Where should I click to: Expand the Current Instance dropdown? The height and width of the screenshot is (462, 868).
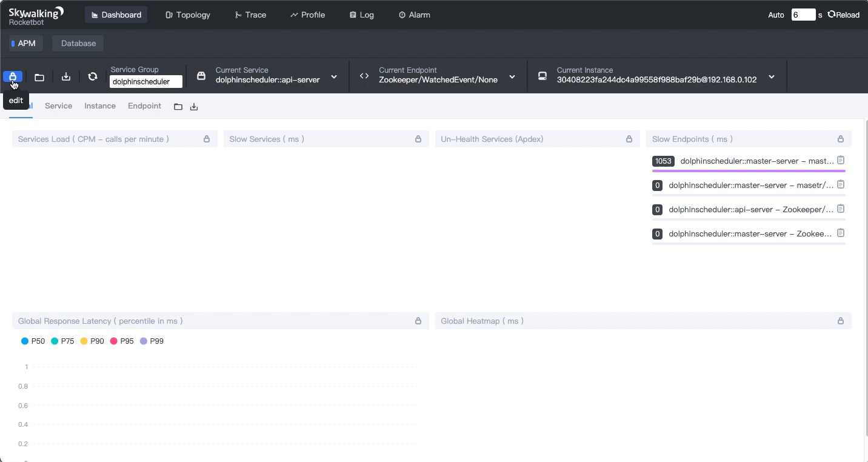coord(772,77)
